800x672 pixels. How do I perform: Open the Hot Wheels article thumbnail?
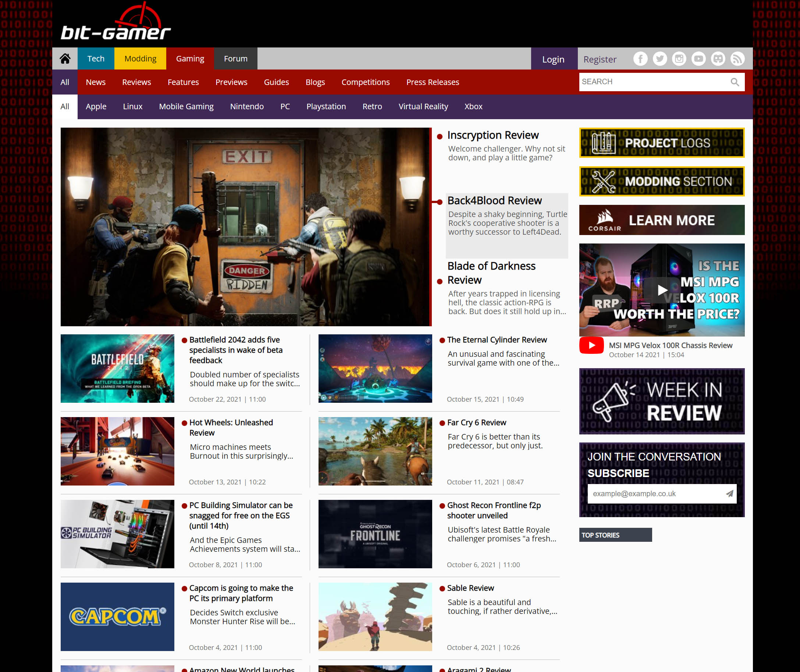click(x=117, y=451)
